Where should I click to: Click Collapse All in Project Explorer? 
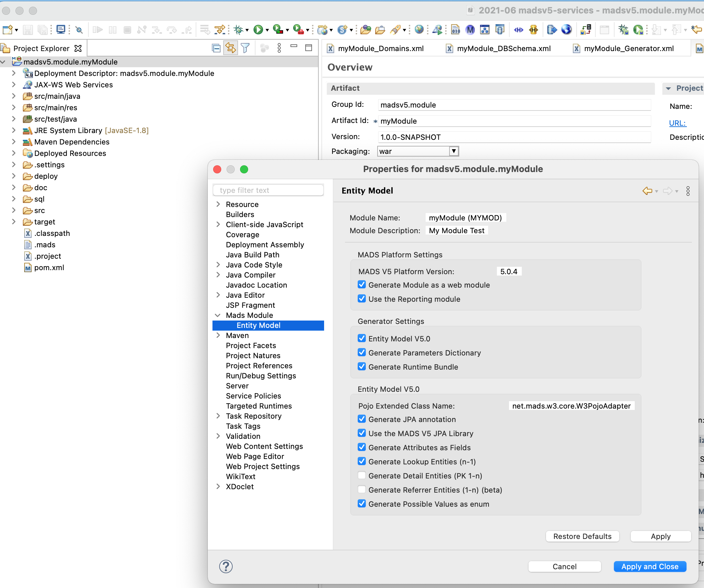[x=216, y=48]
